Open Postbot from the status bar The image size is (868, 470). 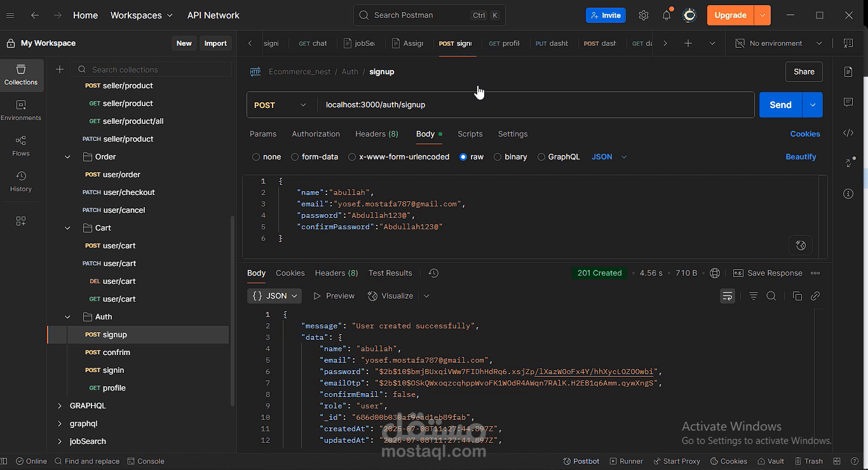pos(581,461)
